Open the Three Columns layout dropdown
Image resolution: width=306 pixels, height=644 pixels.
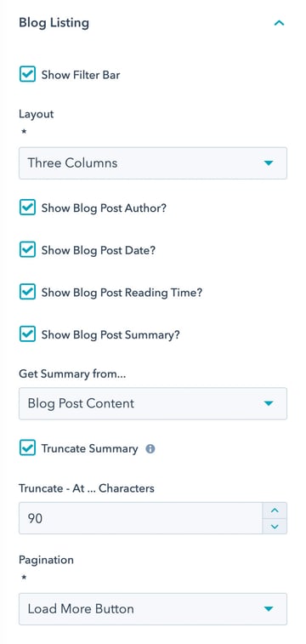153,163
